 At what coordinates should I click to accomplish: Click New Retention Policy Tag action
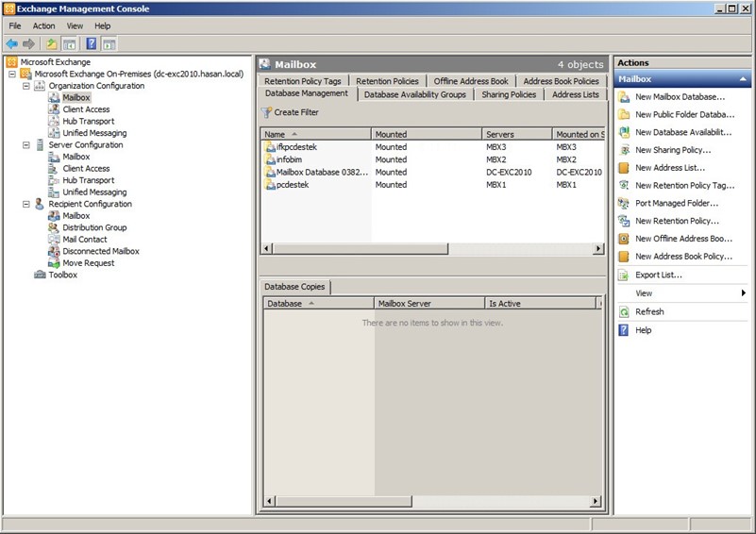click(x=685, y=186)
